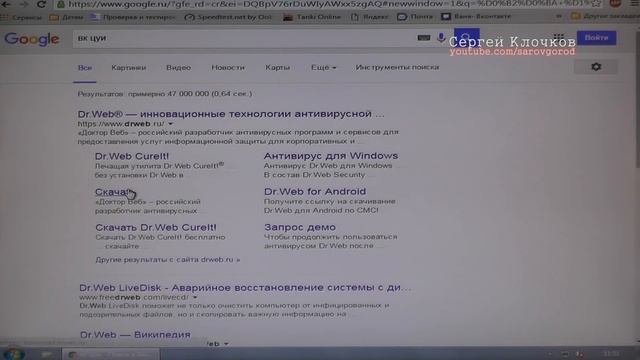640x360 pixels.
Task: Click the Войти sign-in button
Action: [596, 38]
